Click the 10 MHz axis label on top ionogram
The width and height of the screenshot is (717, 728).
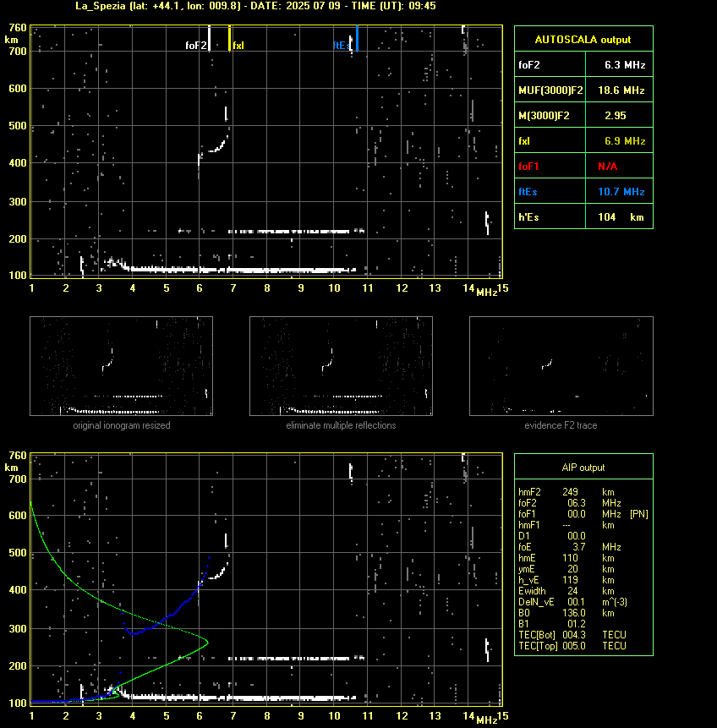pos(334,288)
